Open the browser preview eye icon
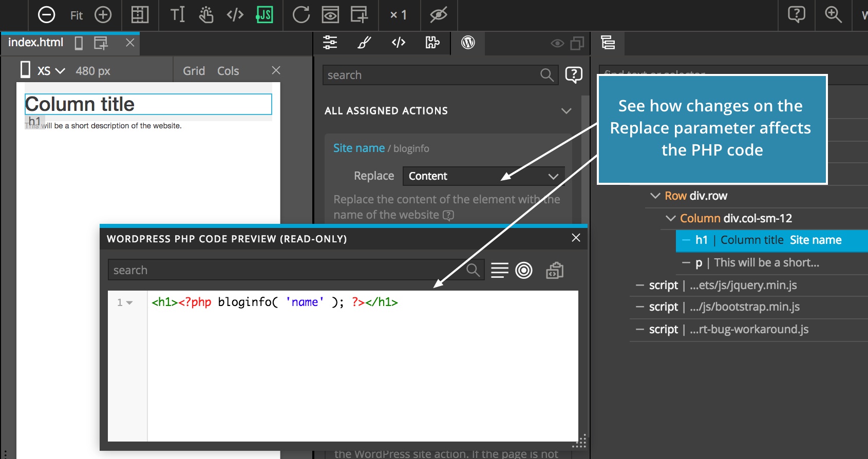The width and height of the screenshot is (868, 459). click(330, 15)
